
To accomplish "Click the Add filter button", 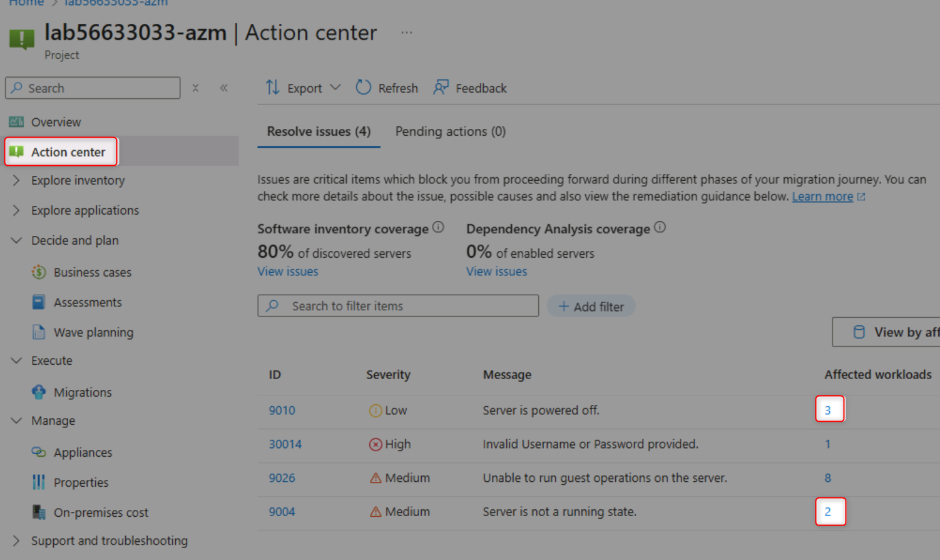I will point(591,307).
